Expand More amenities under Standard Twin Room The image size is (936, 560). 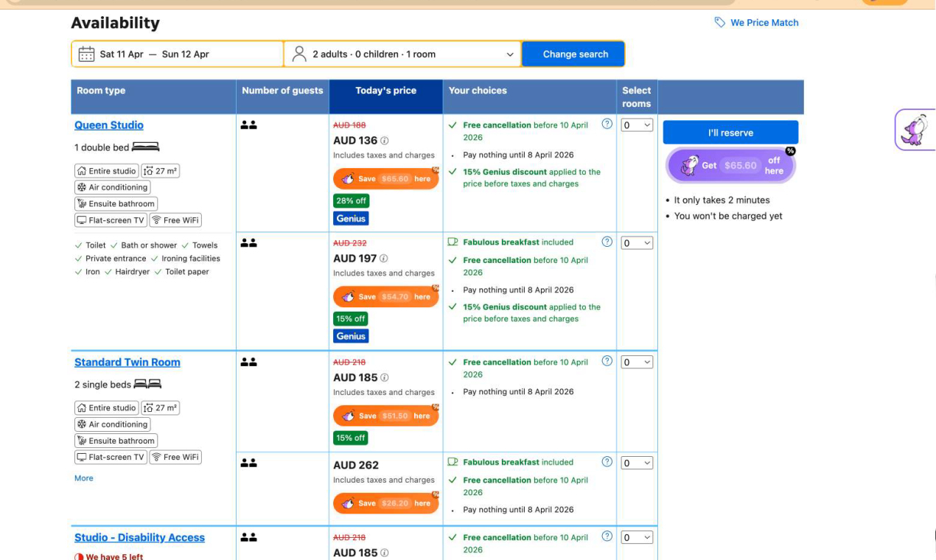84,478
